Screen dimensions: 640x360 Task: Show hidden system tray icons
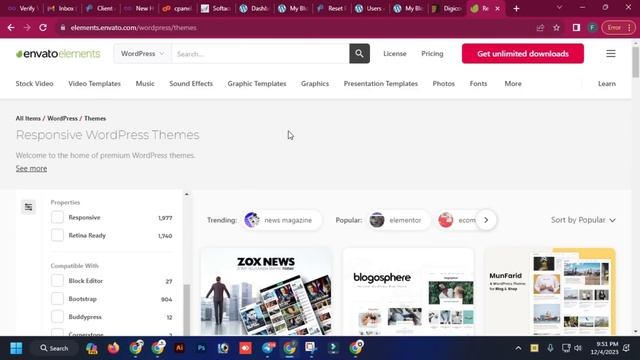[518, 348]
